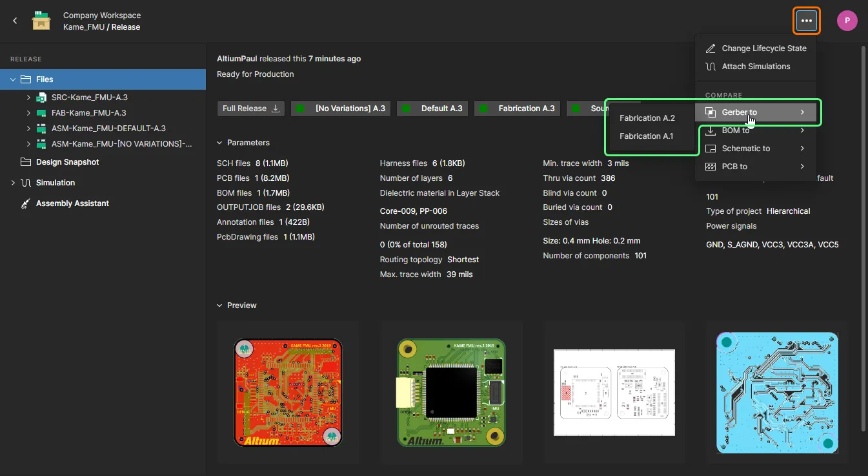Click the Simulation waveform icon
Image resolution: width=868 pixels, height=476 pixels.
pos(26,183)
